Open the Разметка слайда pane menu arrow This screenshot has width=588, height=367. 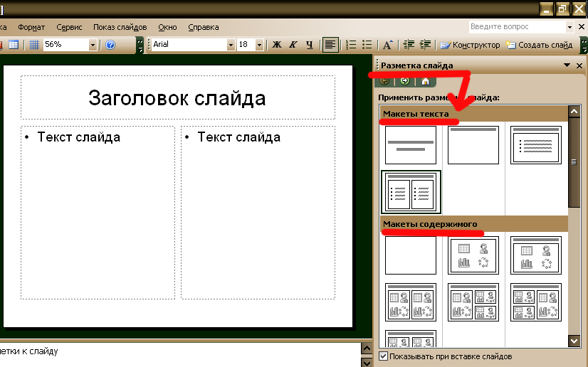(567, 65)
